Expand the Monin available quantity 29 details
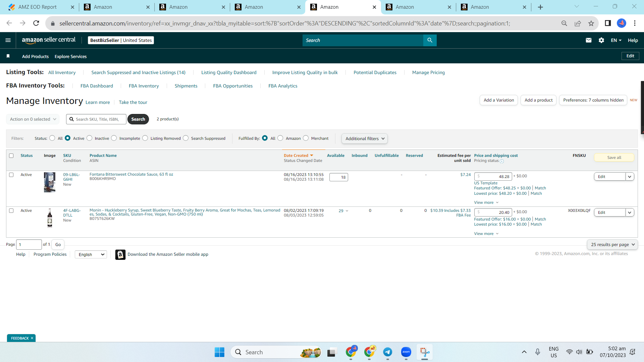The image size is (644, 362). point(343,211)
